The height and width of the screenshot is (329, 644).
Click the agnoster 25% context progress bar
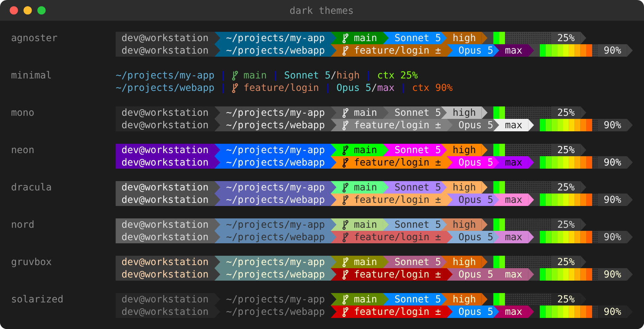[x=522, y=38]
